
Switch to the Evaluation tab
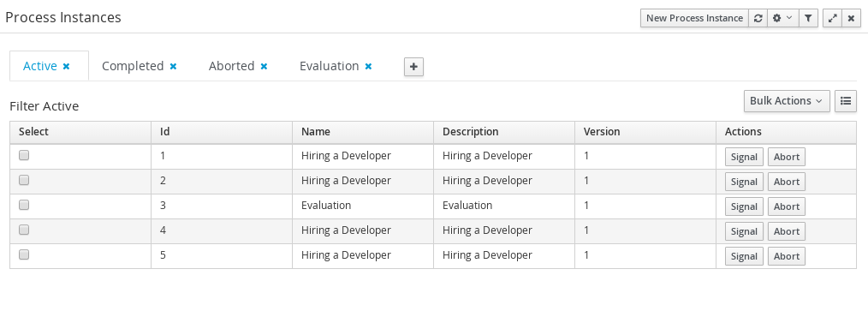coord(330,66)
